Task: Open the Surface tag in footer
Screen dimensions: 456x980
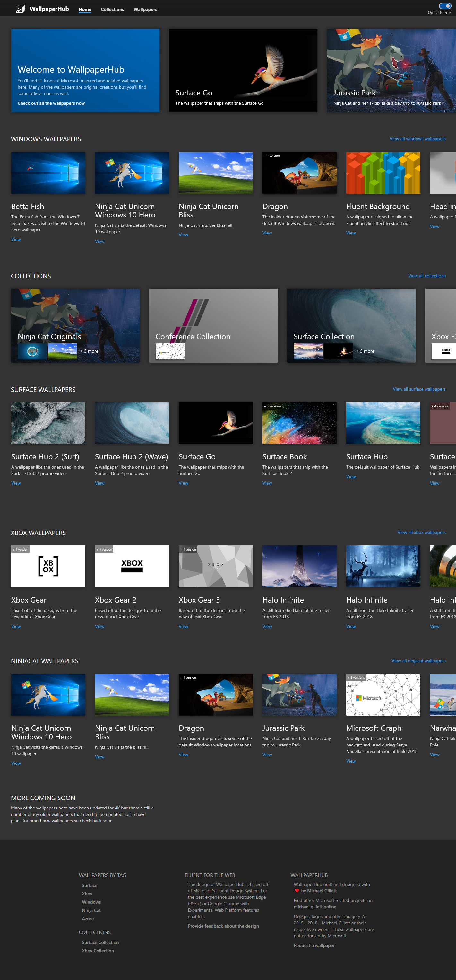Action: pyautogui.click(x=89, y=885)
